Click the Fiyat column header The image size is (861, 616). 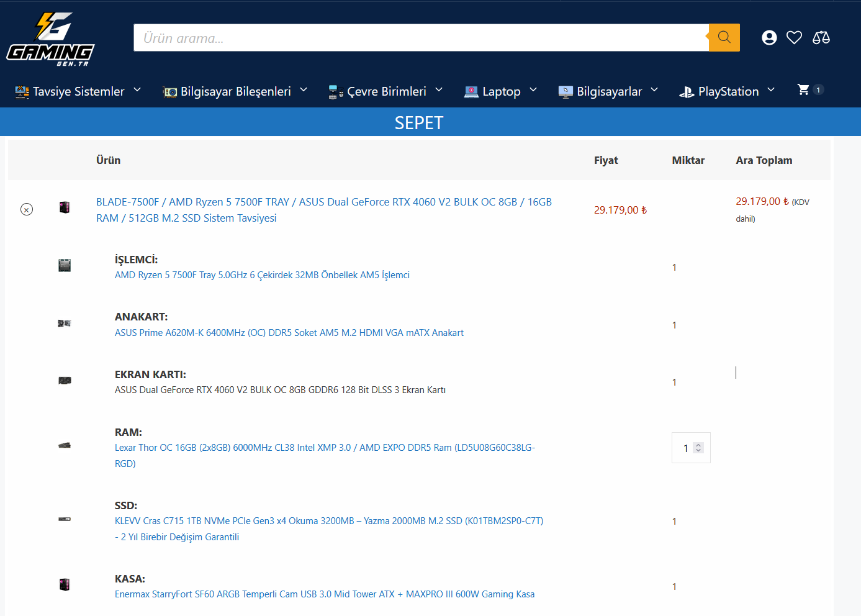click(x=606, y=160)
